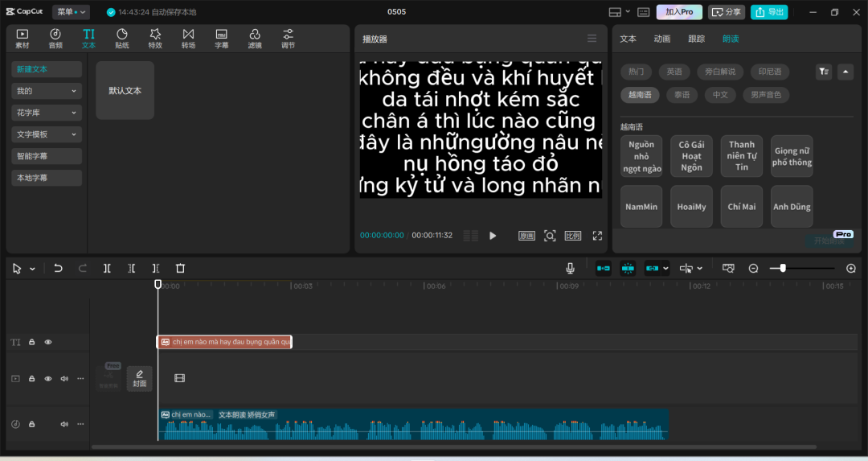The height and width of the screenshot is (461, 868).
Task: Click the timeline zoom slider handle
Action: 783,268
